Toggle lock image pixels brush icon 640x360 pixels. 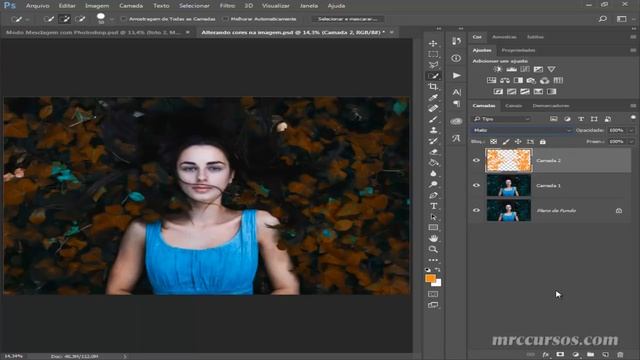pos(506,142)
